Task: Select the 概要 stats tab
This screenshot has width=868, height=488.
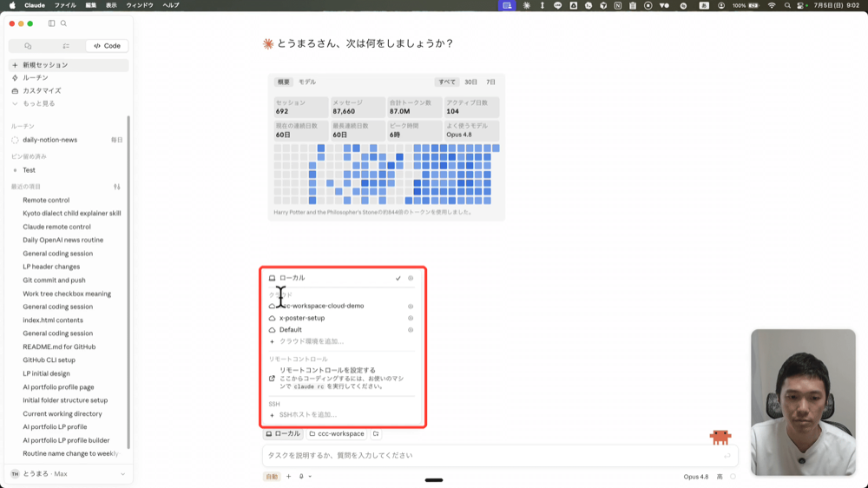Action: click(x=284, y=82)
